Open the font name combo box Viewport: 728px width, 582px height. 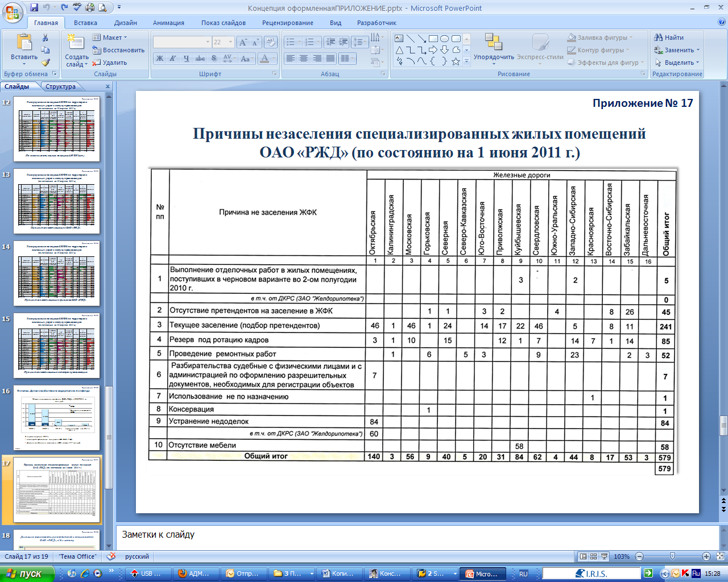pyautogui.click(x=182, y=42)
